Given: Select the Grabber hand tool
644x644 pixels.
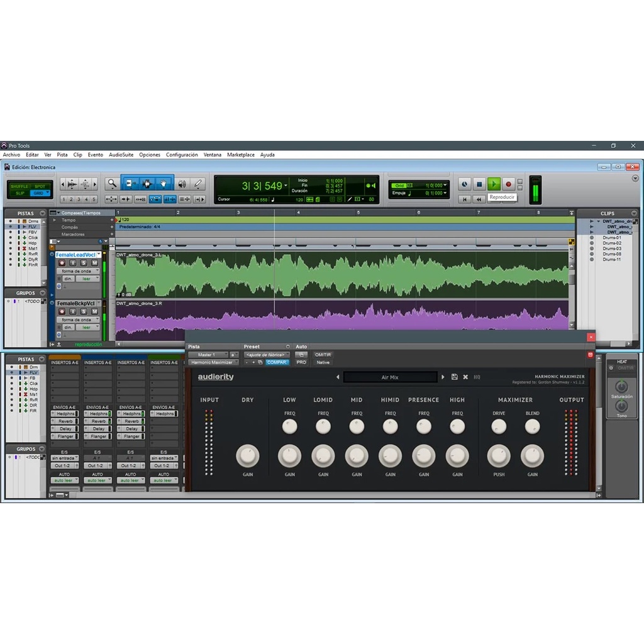Looking at the screenshot, I should point(164,184).
